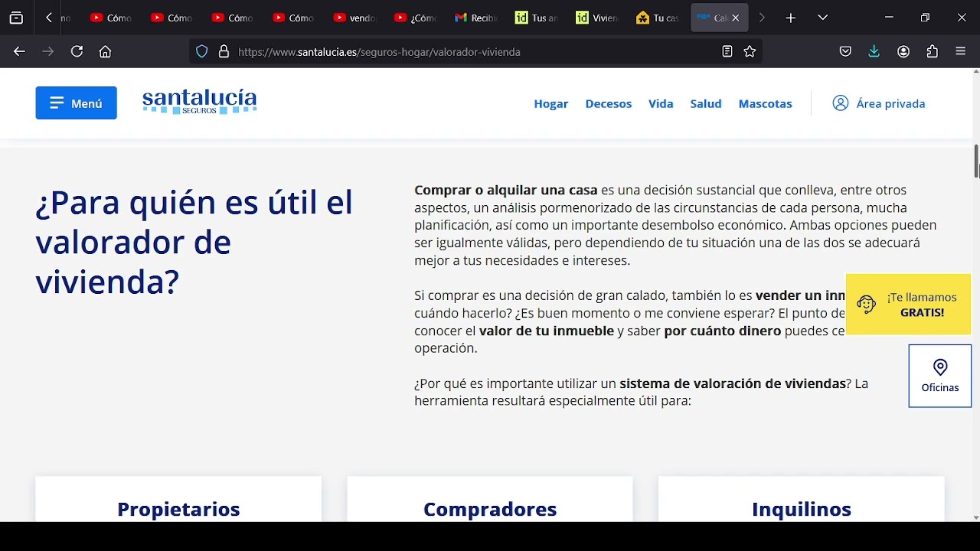
Task: Go to Área privada
Action: click(x=879, y=103)
